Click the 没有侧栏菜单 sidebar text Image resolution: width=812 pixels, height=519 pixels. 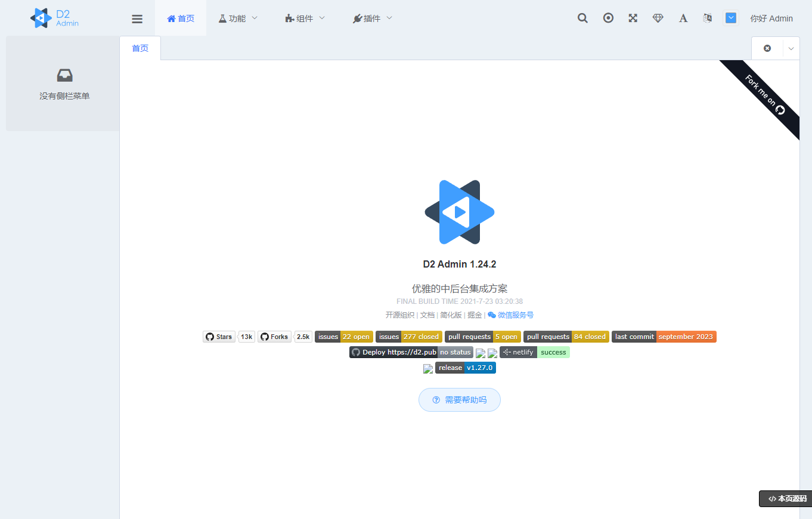65,96
